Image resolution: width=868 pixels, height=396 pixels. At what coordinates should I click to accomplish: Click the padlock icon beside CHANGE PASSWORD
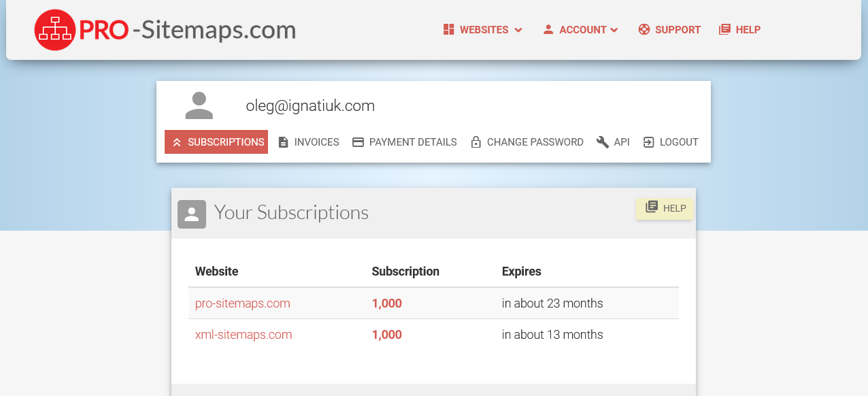(475, 142)
